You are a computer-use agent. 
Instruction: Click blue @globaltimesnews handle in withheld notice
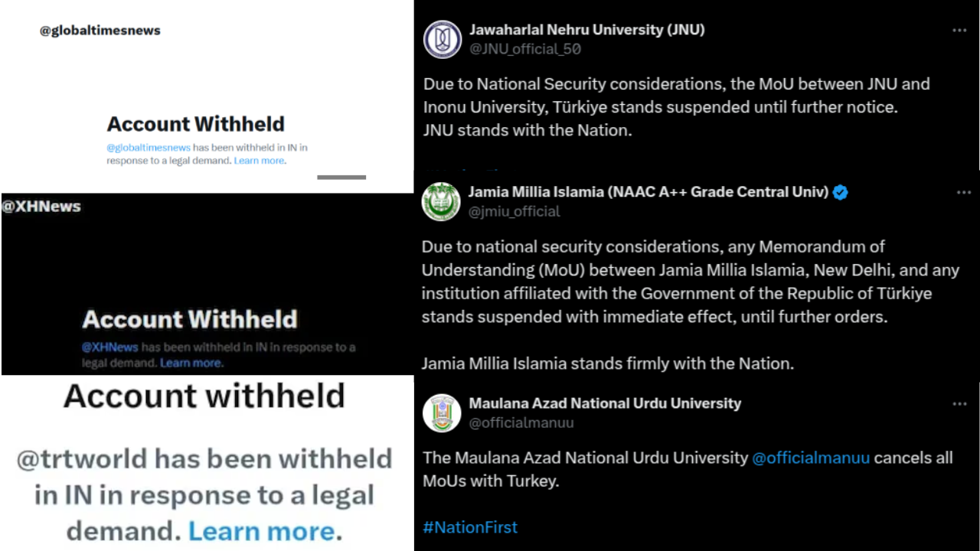[149, 147]
